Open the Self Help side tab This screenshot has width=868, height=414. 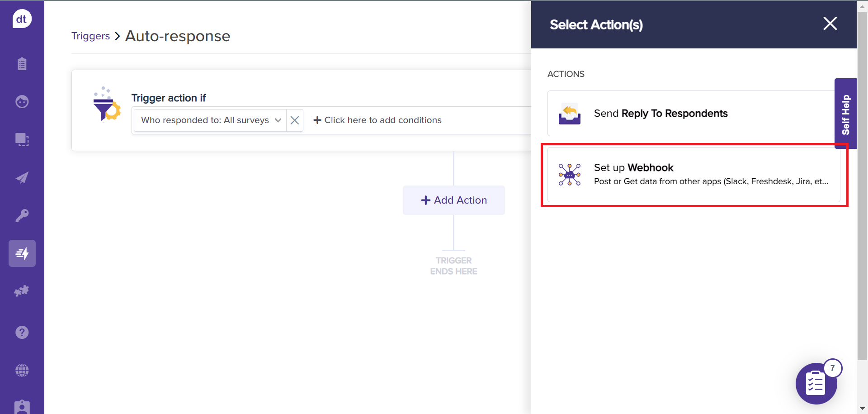(x=845, y=114)
